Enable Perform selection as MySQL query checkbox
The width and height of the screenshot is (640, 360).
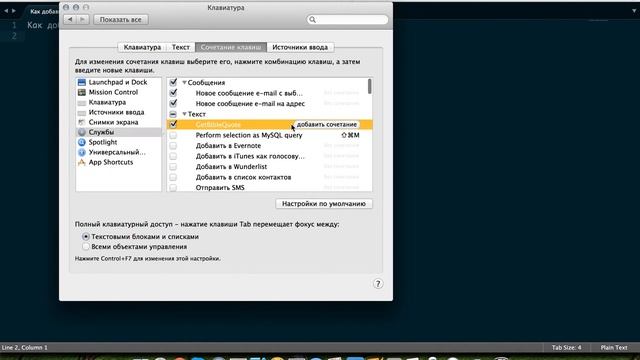click(173, 135)
